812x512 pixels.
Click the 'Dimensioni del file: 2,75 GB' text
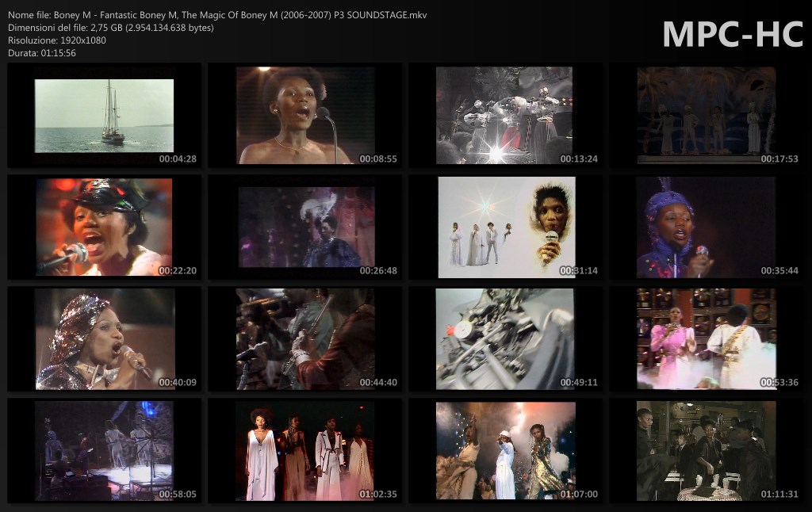click(x=111, y=28)
